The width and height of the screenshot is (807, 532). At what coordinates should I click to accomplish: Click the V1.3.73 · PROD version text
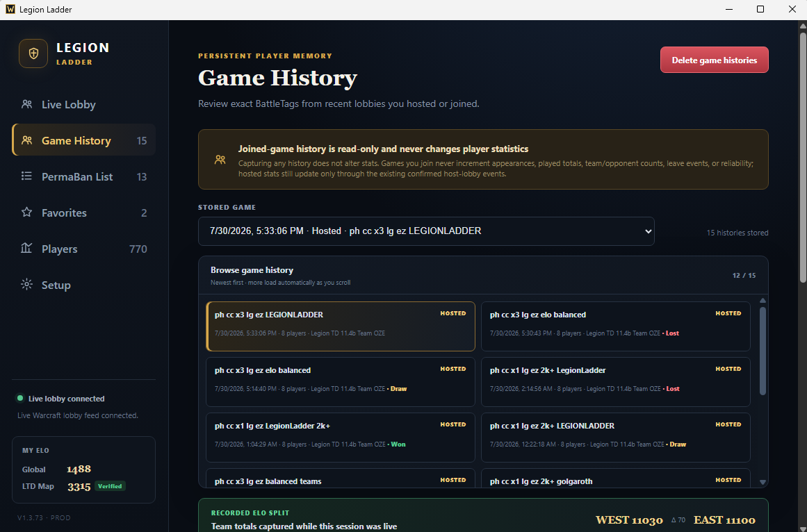point(44,517)
